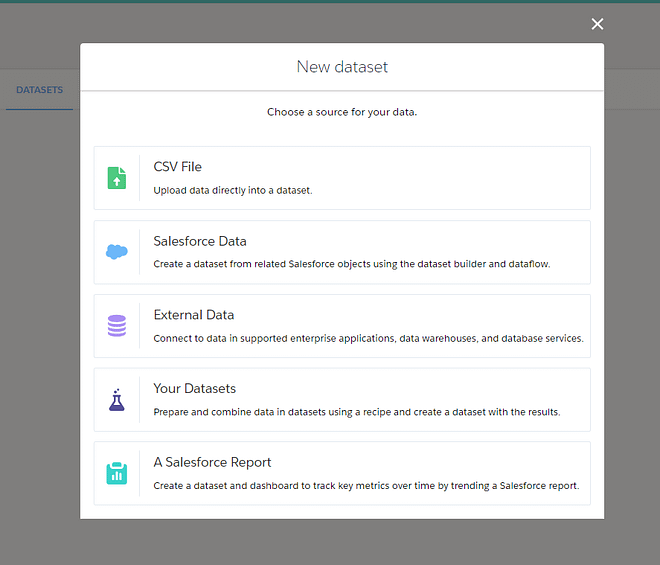Click the "Choose a source for your data" text
Image resolution: width=660 pixels, height=565 pixels.
click(x=342, y=112)
